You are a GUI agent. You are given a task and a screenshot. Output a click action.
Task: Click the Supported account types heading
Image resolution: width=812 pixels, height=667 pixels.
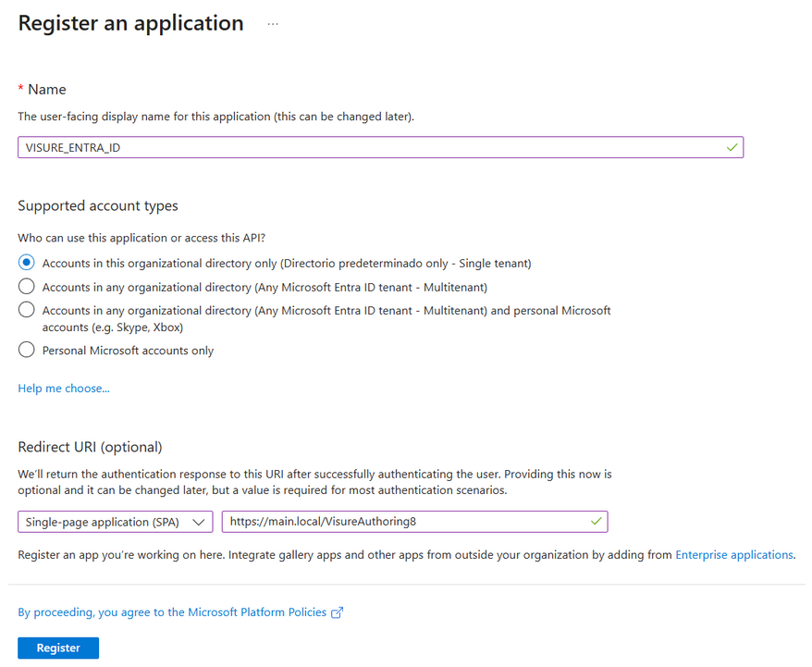[98, 205]
